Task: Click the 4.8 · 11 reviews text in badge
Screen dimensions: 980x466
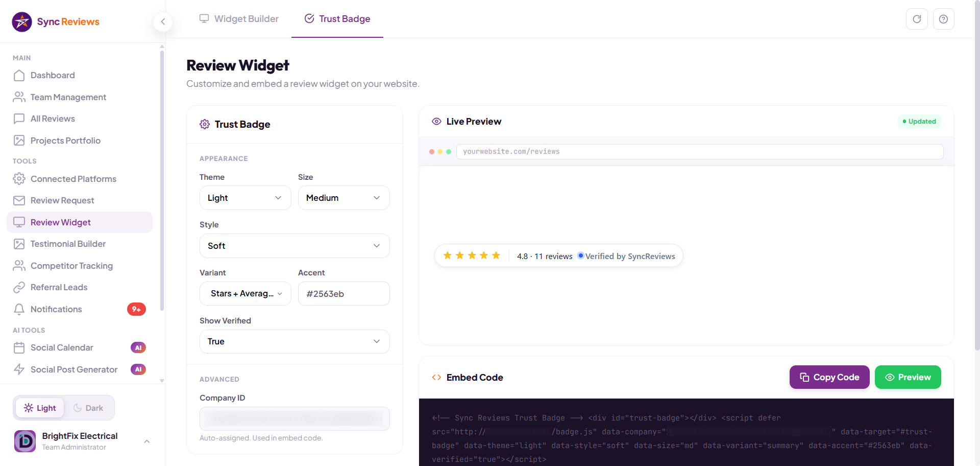Action: tap(545, 256)
